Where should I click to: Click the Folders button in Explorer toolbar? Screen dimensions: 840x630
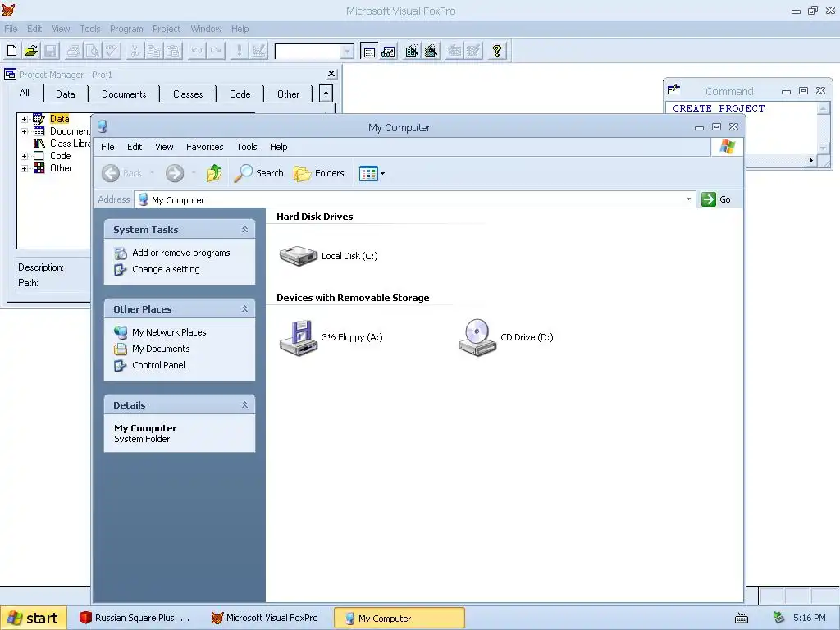(x=319, y=173)
